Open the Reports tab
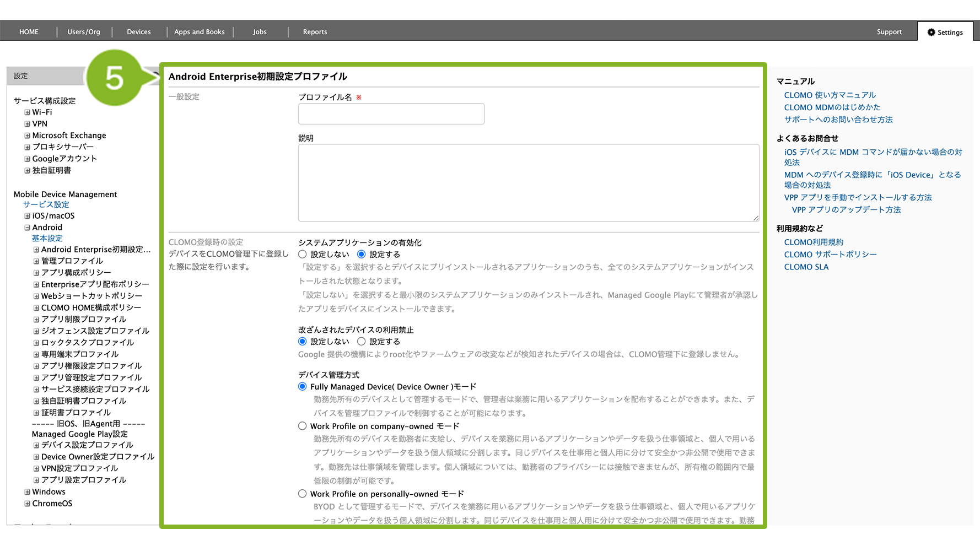This screenshot has height=551, width=980. point(315,32)
